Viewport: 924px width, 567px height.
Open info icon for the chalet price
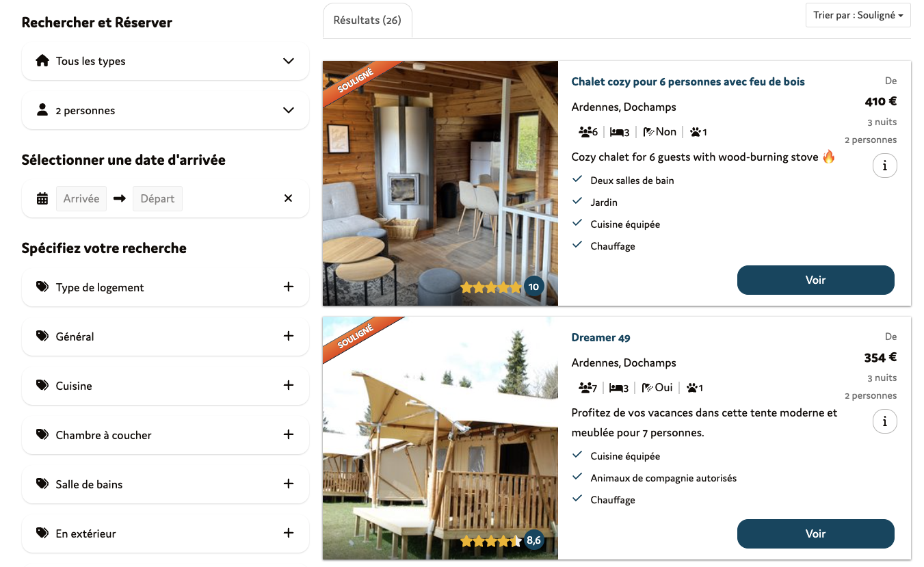coord(885,166)
